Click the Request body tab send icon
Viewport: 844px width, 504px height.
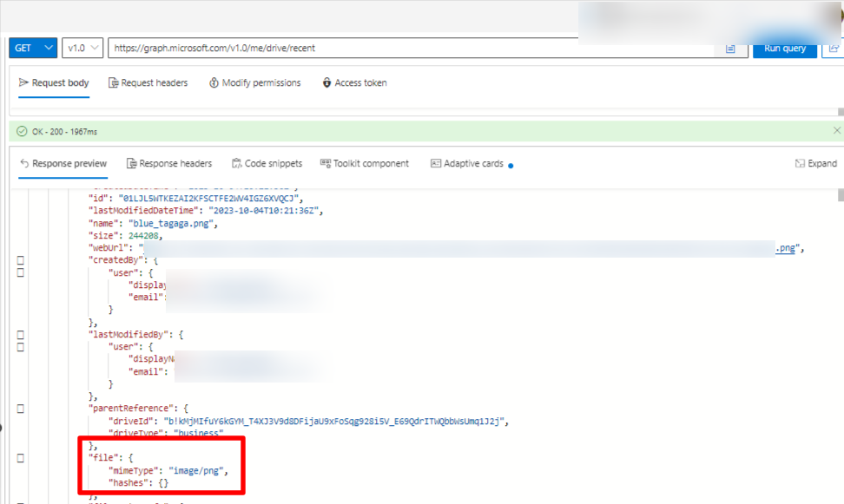coord(23,82)
